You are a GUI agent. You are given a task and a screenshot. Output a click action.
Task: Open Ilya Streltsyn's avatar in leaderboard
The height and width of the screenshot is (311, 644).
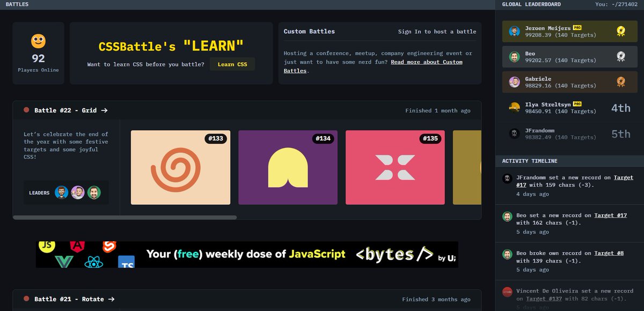coord(515,107)
